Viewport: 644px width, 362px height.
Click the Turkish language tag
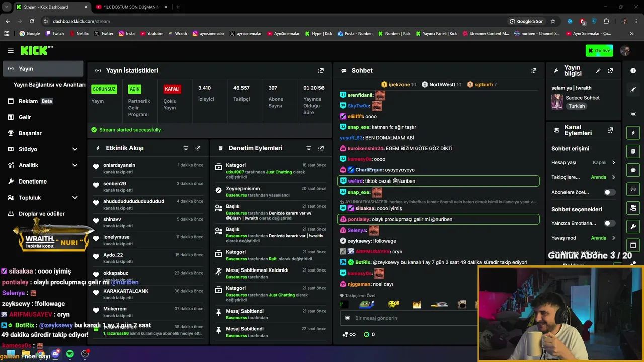coord(577,106)
